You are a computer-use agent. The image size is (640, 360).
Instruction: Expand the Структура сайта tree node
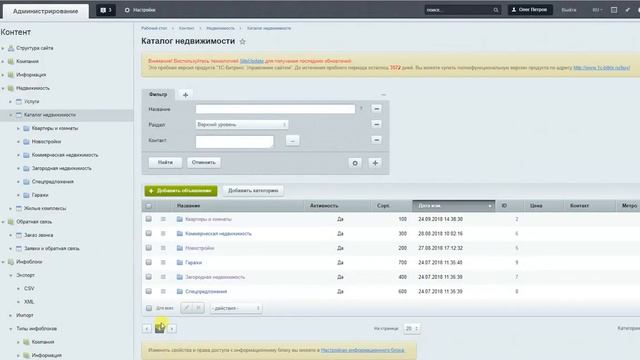pyautogui.click(x=3, y=48)
